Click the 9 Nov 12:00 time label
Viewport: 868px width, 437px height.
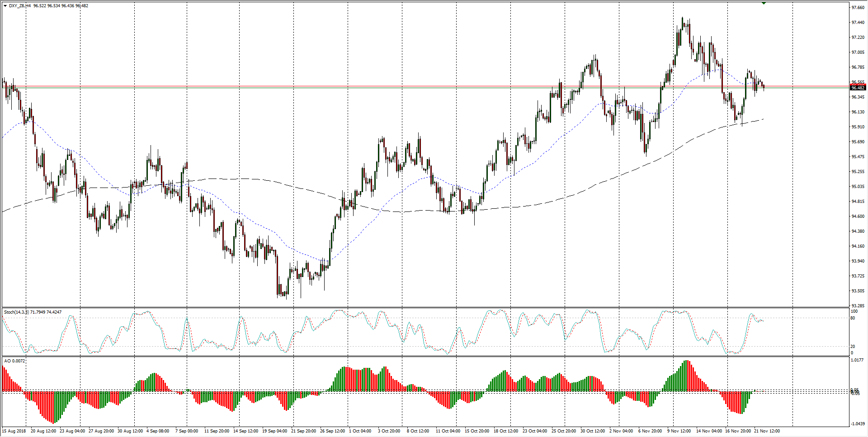(x=679, y=431)
